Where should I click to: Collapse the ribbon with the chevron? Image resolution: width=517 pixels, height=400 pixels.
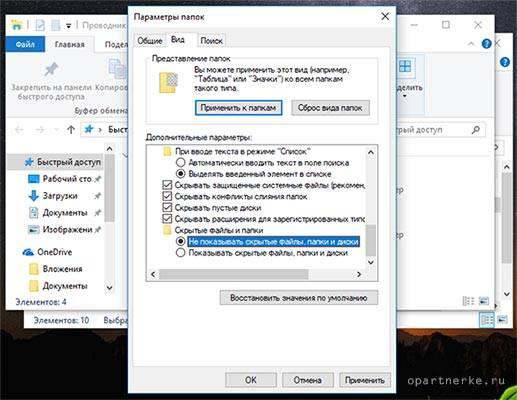[471, 44]
